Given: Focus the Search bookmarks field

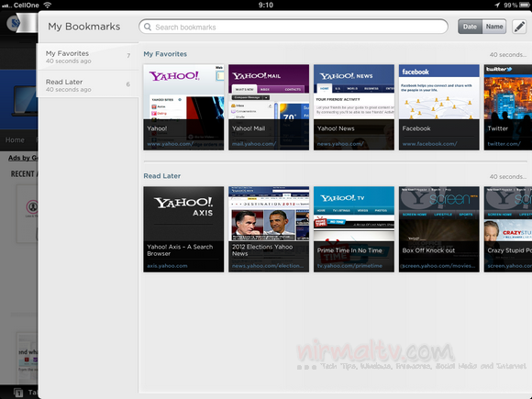Looking at the screenshot, I should 294,27.
